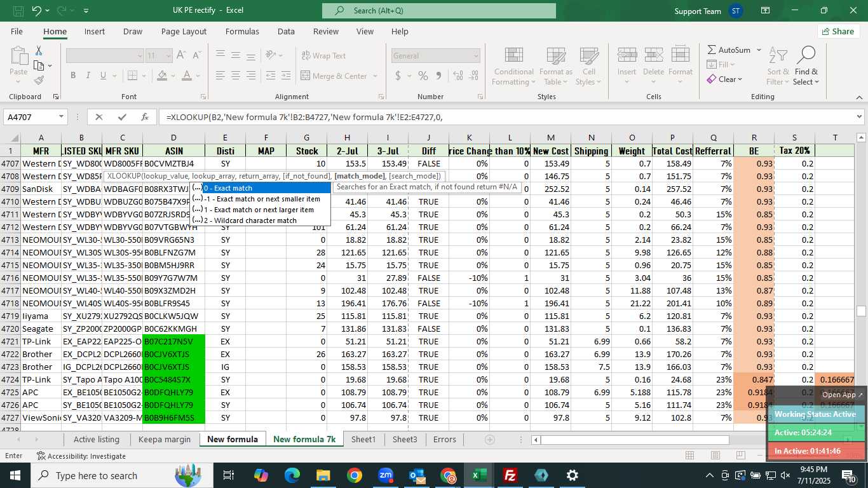
Task: Click the Cut scissors icon
Action: point(39,50)
